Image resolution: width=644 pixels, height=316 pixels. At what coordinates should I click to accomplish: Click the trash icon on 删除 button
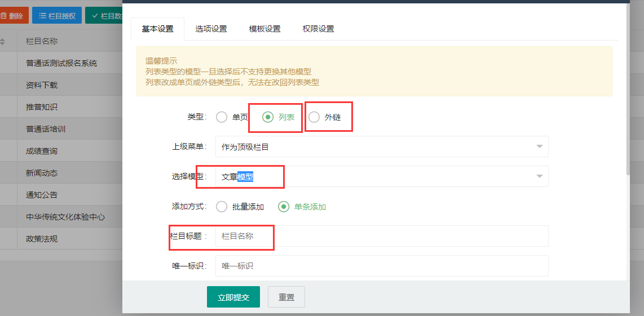[3, 16]
